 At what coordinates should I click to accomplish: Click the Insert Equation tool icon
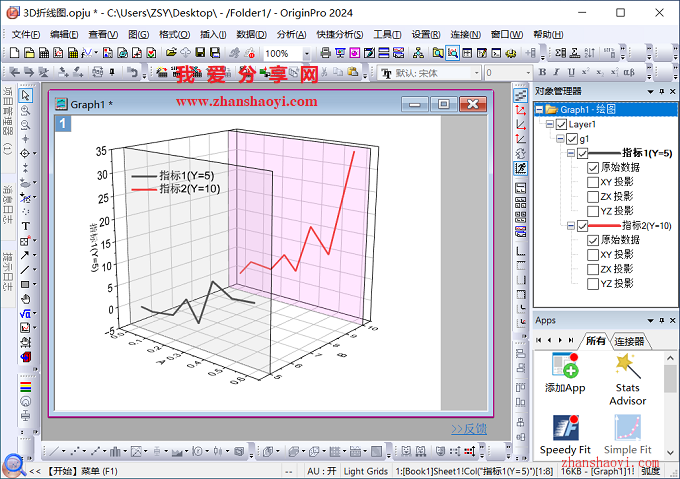tap(25, 314)
